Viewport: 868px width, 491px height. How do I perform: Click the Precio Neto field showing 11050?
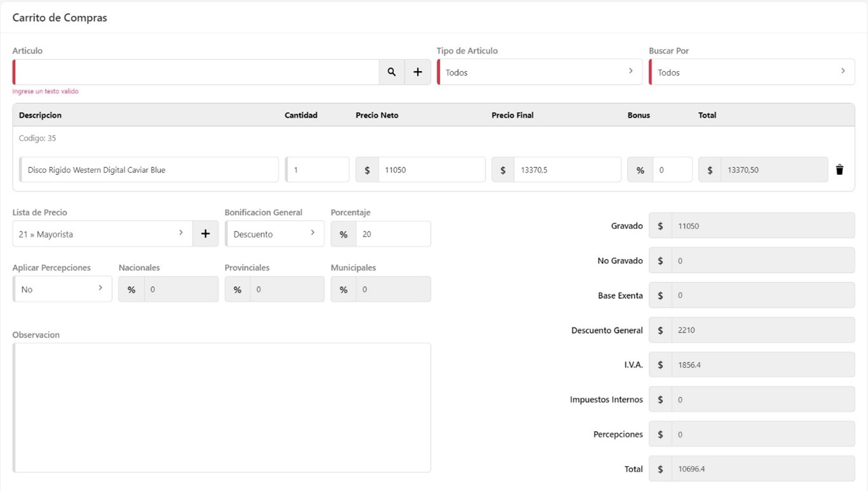(431, 170)
